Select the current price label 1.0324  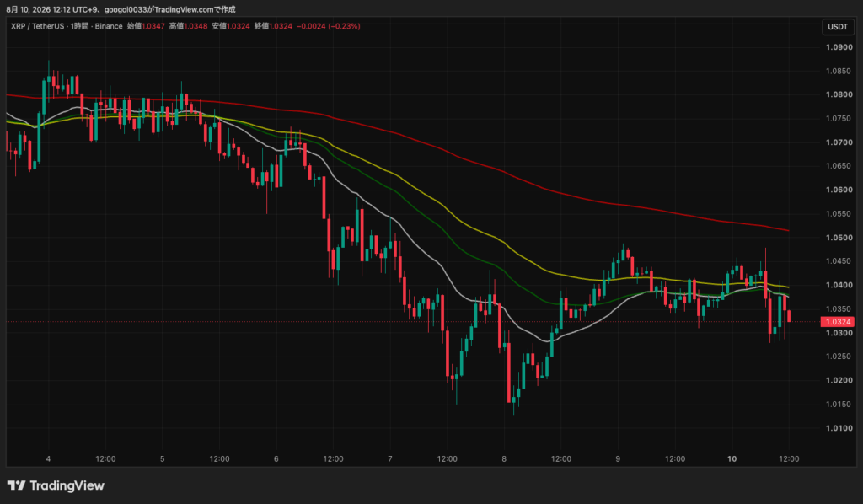(x=837, y=322)
